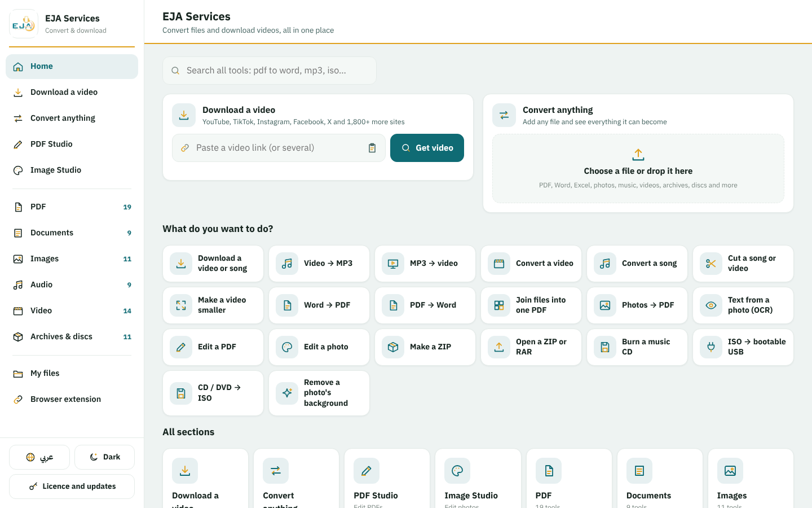Click the Photos → PDF image icon
The width and height of the screenshot is (812, 508).
(605, 305)
